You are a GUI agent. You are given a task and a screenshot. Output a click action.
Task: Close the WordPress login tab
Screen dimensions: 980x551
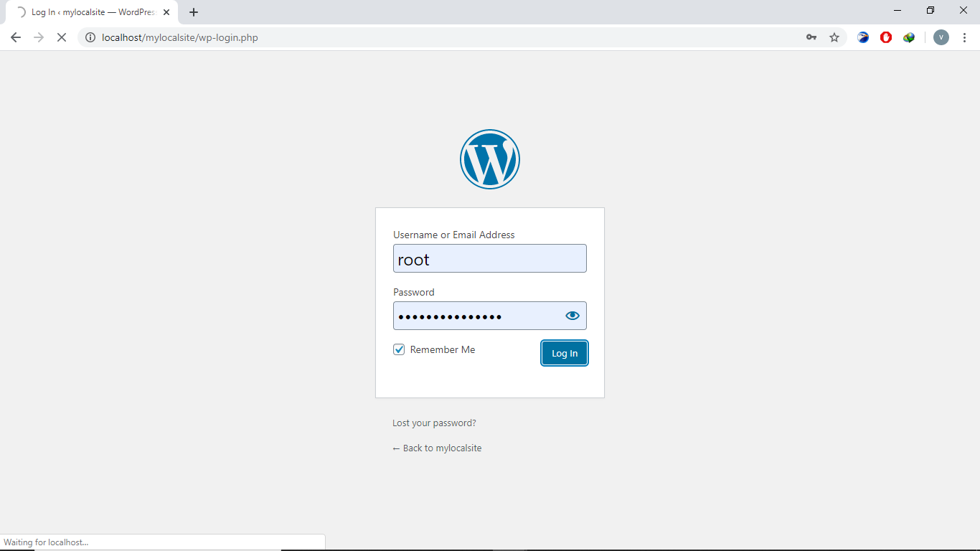[166, 12]
